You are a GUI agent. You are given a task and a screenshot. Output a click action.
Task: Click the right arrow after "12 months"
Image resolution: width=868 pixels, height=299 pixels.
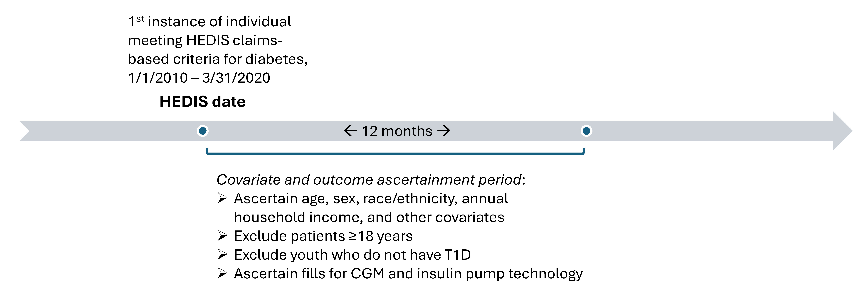click(x=444, y=131)
